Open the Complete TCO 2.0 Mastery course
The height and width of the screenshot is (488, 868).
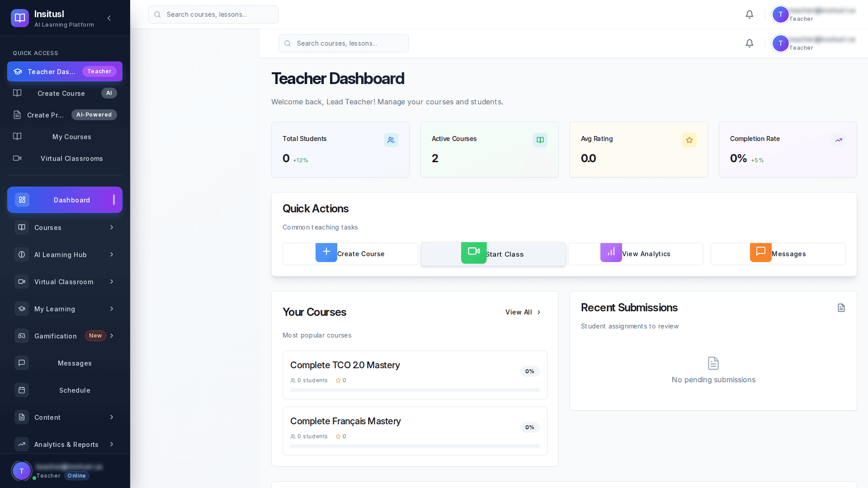click(345, 365)
